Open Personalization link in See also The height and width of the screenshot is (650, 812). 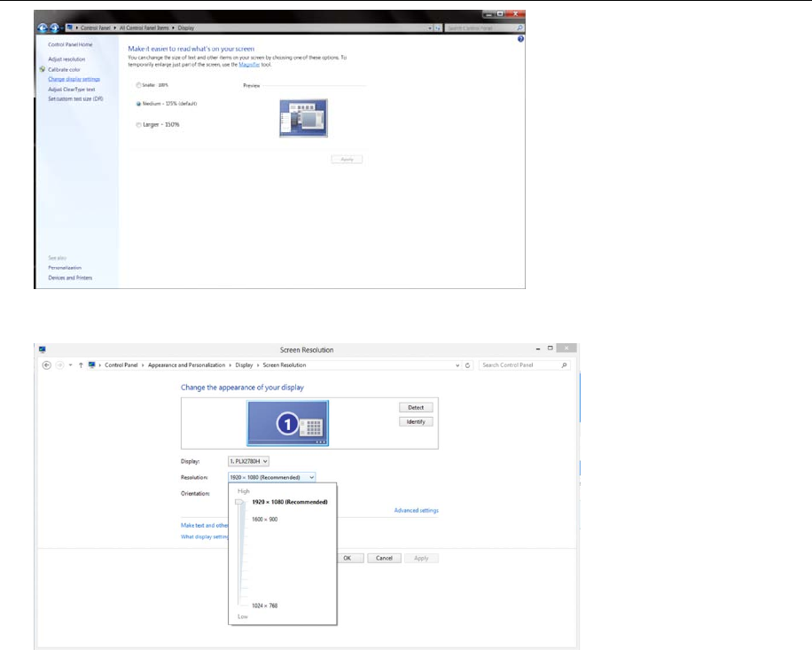point(65,268)
